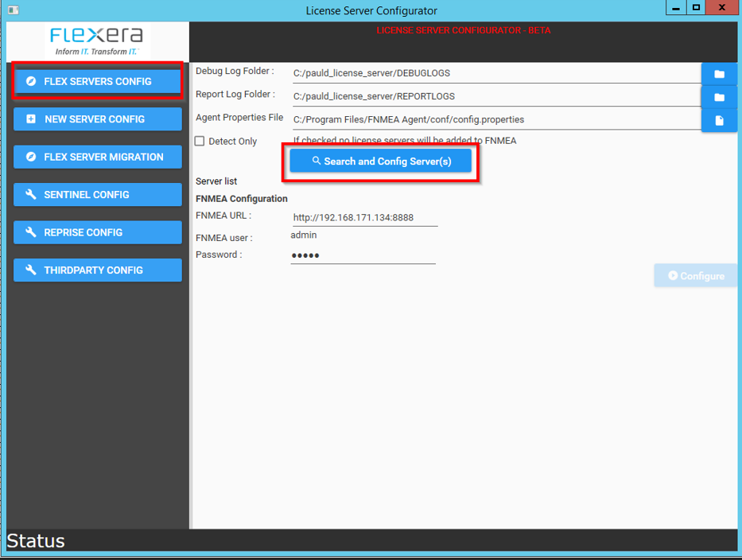Open the Flex Server Migration section
This screenshot has height=560, width=742.
click(x=98, y=157)
